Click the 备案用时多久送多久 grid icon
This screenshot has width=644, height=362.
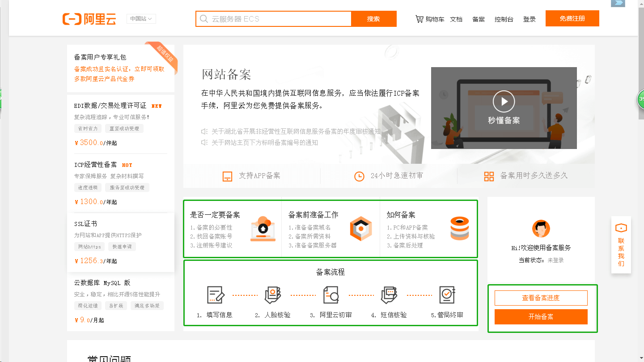point(489,176)
